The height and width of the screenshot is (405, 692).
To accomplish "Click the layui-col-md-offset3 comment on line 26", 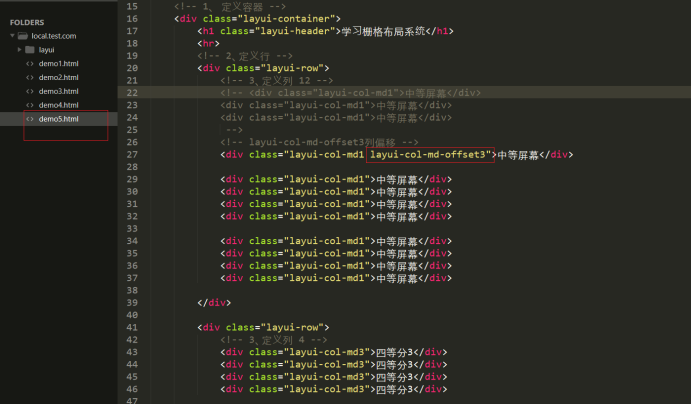I will coord(319,142).
